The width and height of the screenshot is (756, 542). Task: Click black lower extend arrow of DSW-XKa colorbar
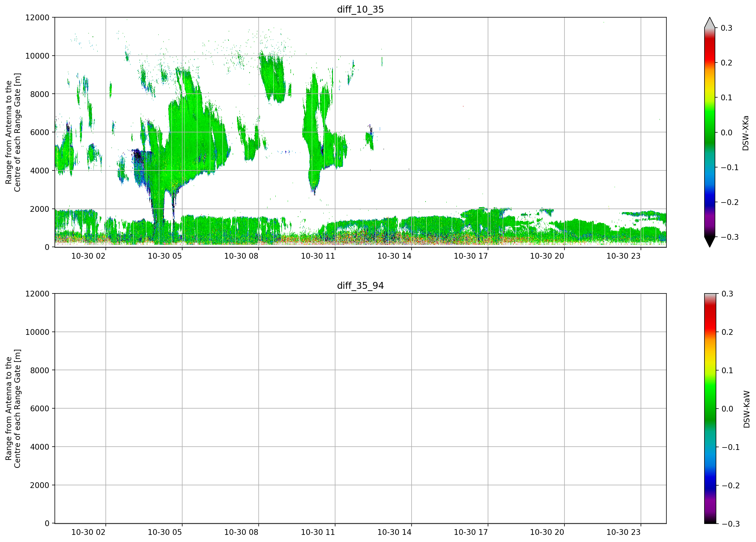point(710,242)
